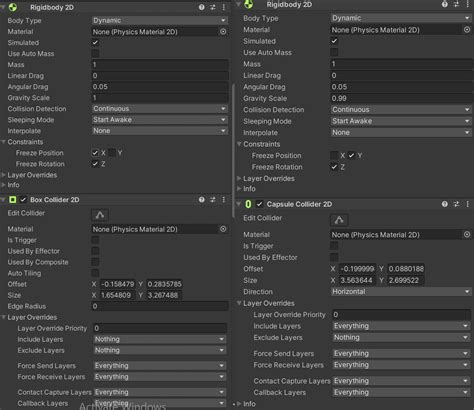Open material picker in Capsule Collider 2D
This screenshot has height=410, width=474.
467,235
